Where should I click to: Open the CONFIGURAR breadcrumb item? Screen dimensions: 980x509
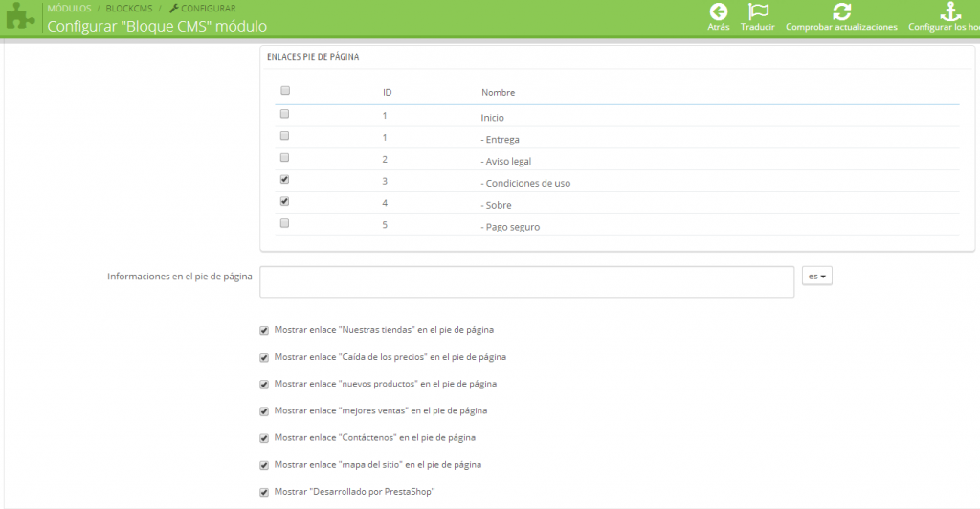[208, 8]
